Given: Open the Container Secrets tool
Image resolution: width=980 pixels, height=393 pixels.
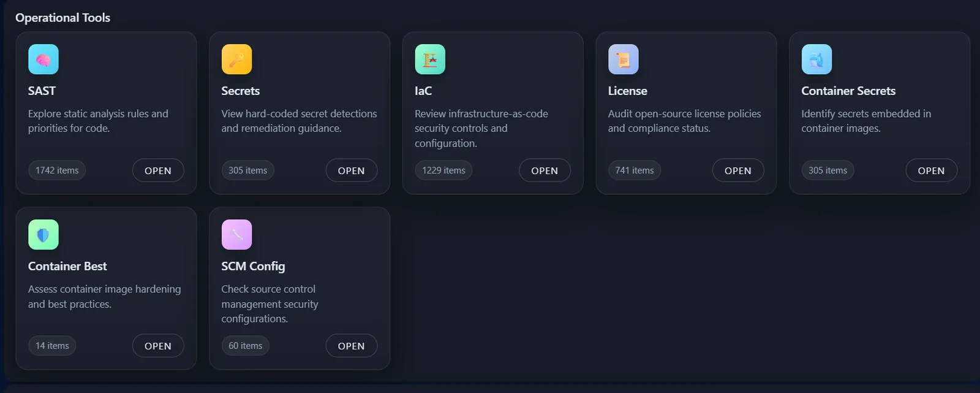Looking at the screenshot, I should click(x=932, y=170).
